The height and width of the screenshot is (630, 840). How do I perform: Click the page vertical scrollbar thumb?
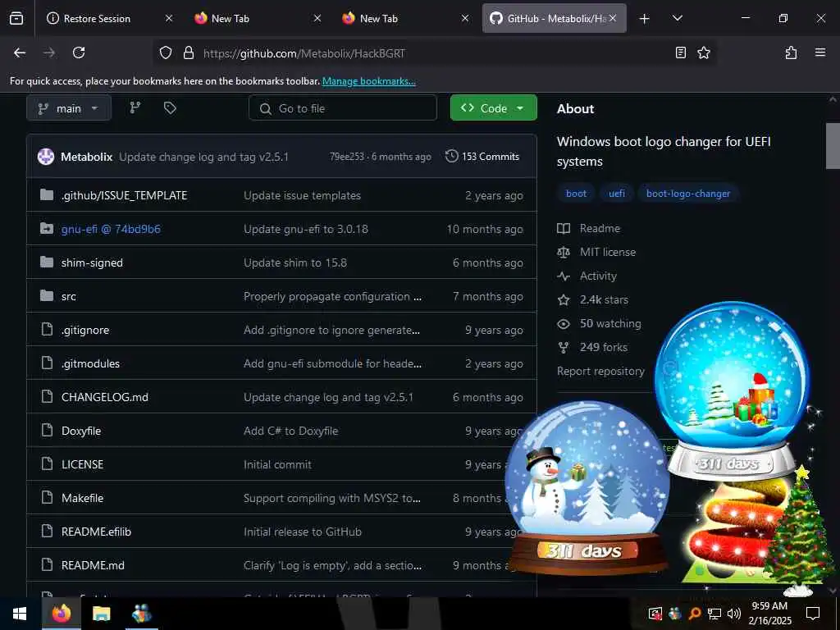[x=833, y=146]
